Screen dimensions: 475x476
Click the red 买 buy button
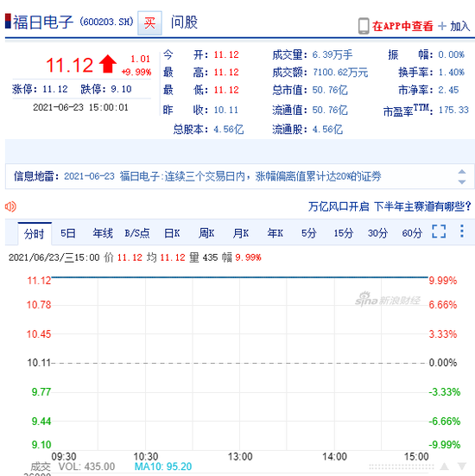tap(149, 22)
